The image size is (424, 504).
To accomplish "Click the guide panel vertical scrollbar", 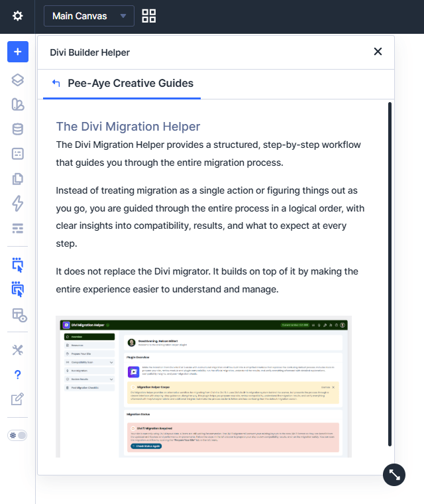I will click(390, 265).
